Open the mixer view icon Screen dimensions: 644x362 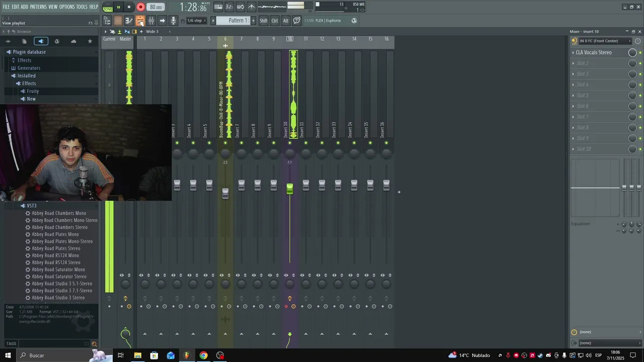151,21
